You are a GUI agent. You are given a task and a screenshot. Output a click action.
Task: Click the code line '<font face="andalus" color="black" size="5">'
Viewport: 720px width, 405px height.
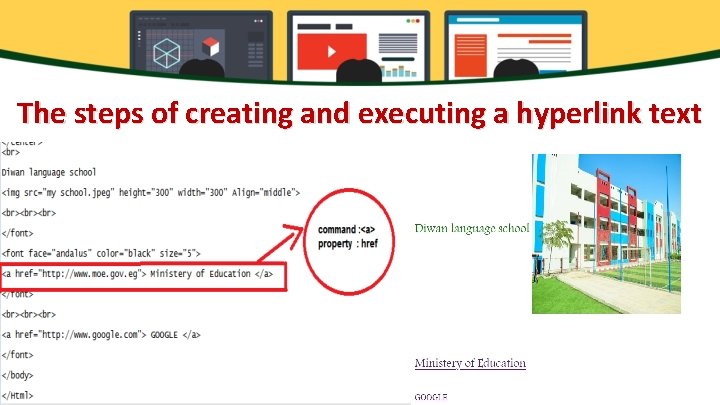tap(101, 253)
